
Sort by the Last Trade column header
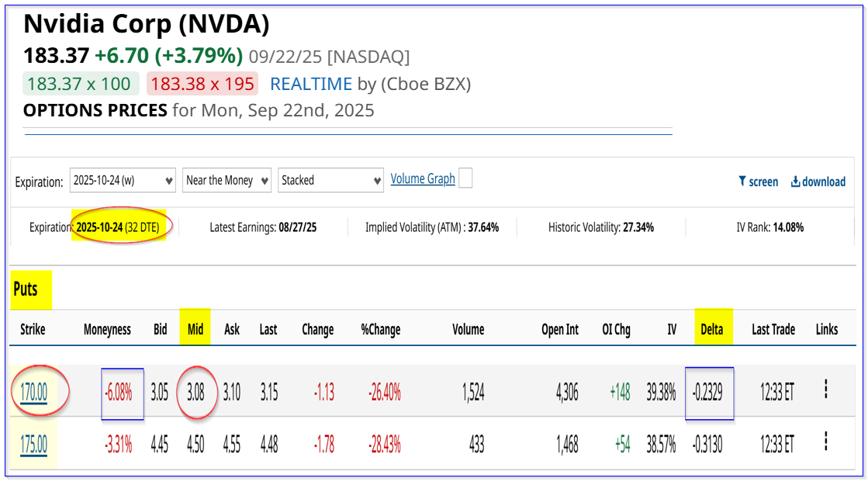coord(773,330)
